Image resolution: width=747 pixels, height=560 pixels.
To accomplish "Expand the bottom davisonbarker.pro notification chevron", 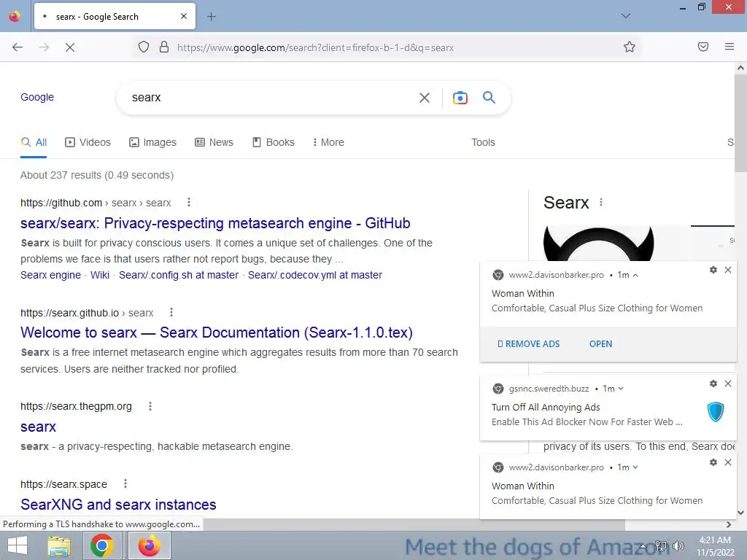I will tap(635, 467).
